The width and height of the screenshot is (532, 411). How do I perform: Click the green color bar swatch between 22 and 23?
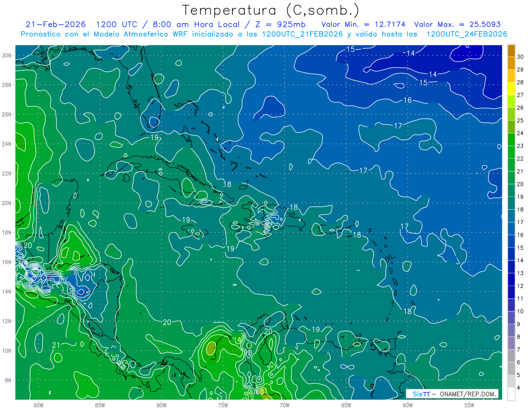point(512,152)
